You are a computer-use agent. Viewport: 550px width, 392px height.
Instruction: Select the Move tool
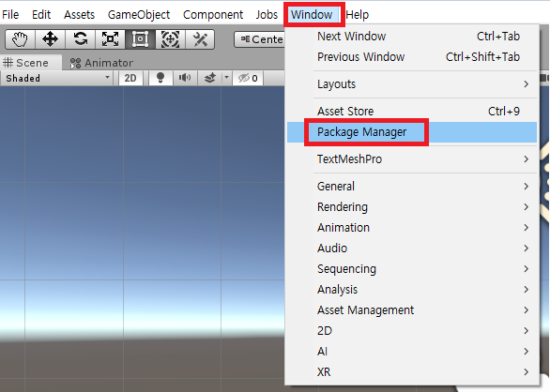click(50, 39)
